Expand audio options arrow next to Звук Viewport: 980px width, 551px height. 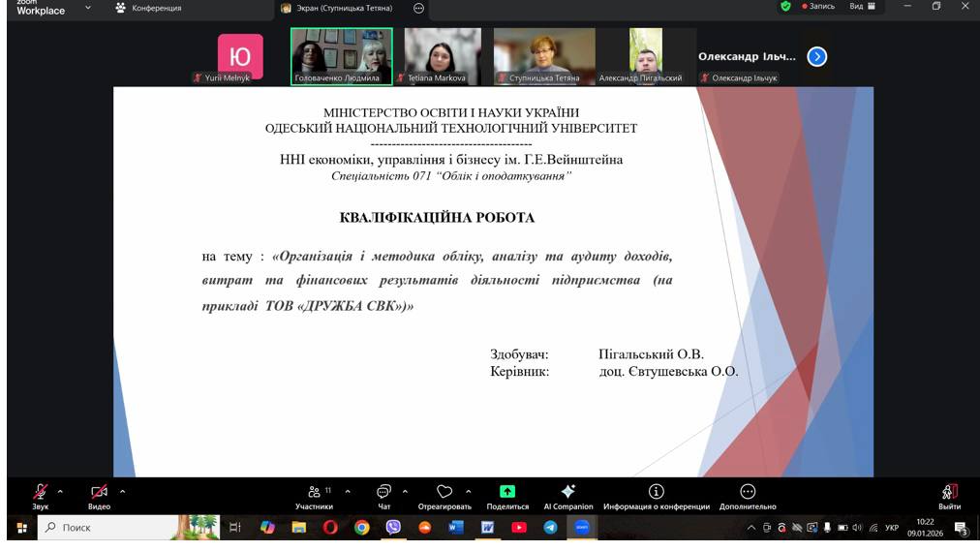(60, 491)
